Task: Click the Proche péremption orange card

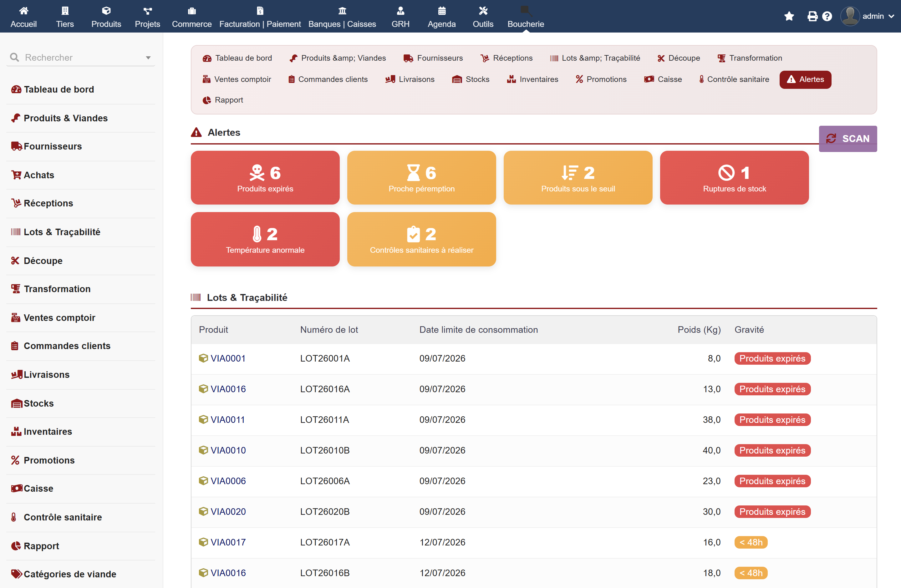Action: (x=421, y=178)
